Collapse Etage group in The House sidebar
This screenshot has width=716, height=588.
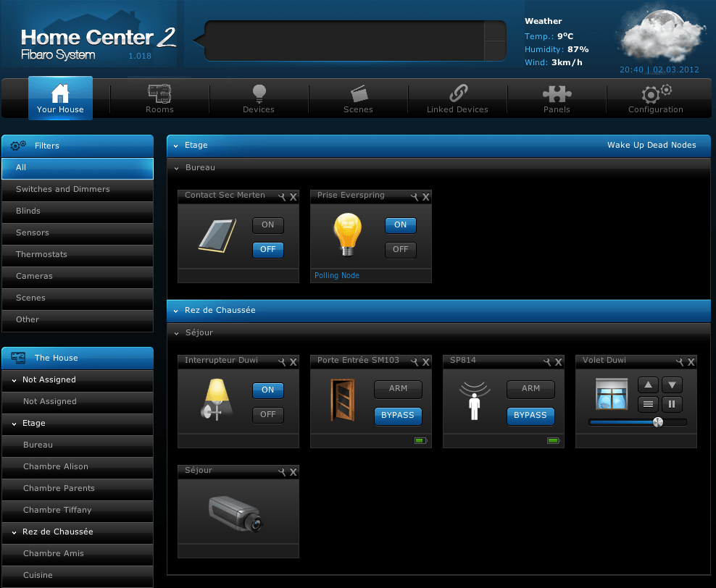tap(14, 424)
